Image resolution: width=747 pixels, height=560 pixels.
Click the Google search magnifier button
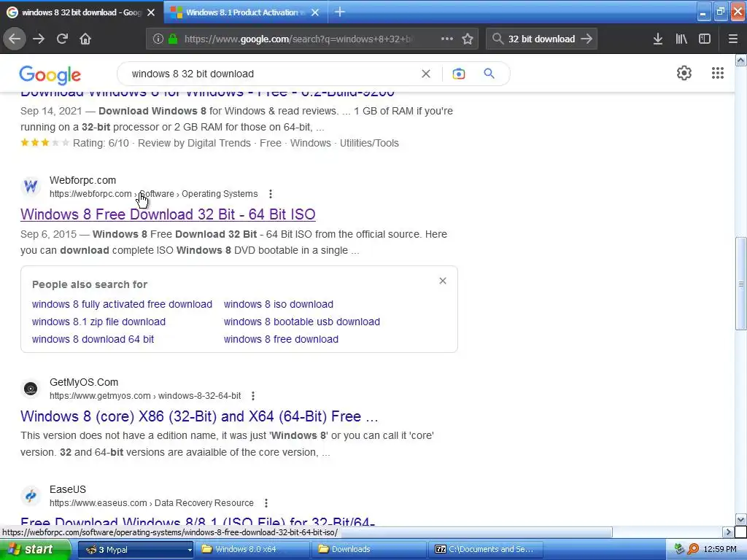489,74
